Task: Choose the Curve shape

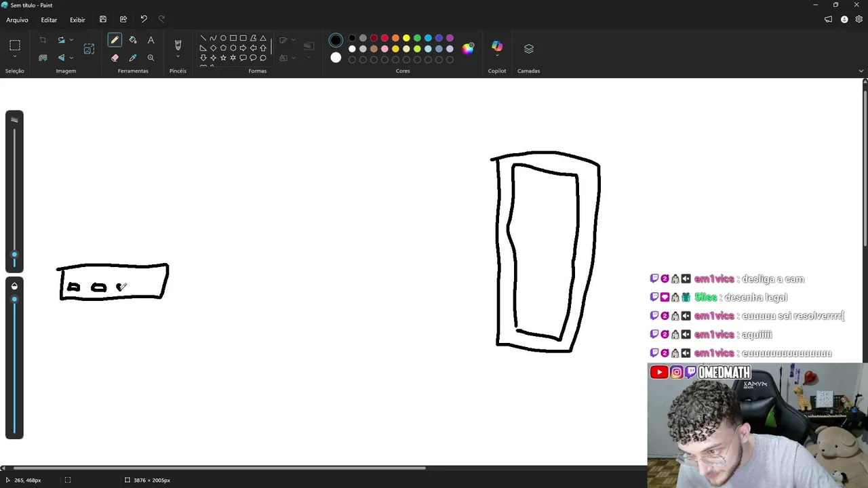Action: (x=213, y=38)
